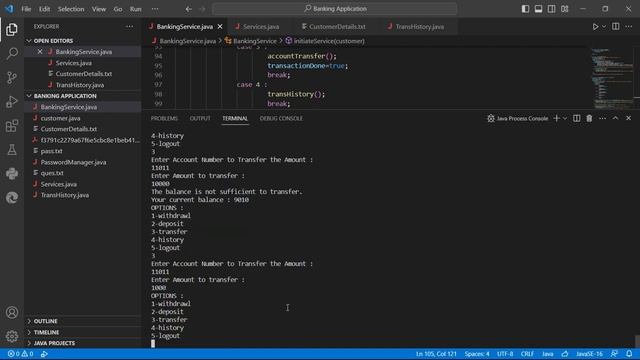Close BankingService.java tab

220,27
